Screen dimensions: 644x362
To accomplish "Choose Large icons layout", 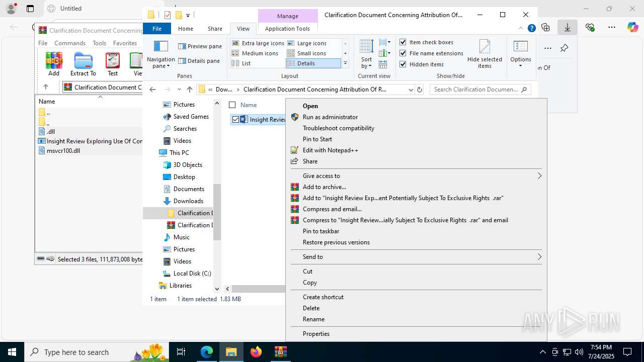I will (x=307, y=43).
